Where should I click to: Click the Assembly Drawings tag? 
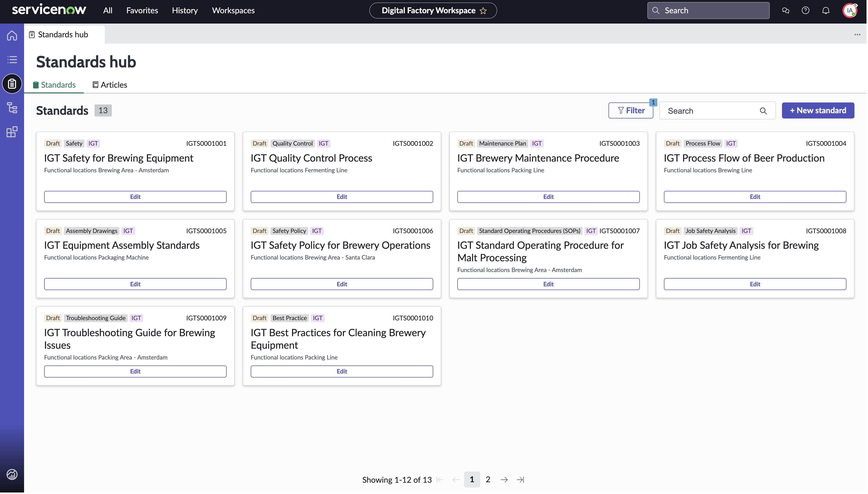(x=92, y=231)
